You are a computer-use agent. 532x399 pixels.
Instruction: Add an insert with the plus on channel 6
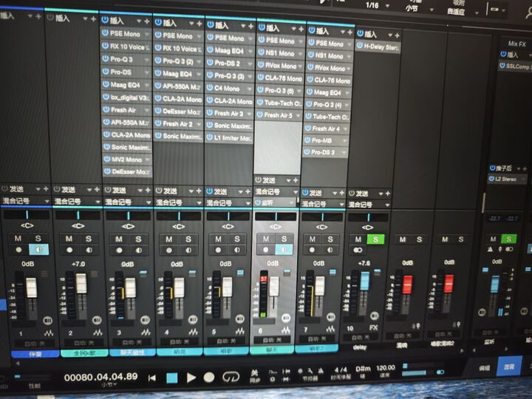coord(301,29)
